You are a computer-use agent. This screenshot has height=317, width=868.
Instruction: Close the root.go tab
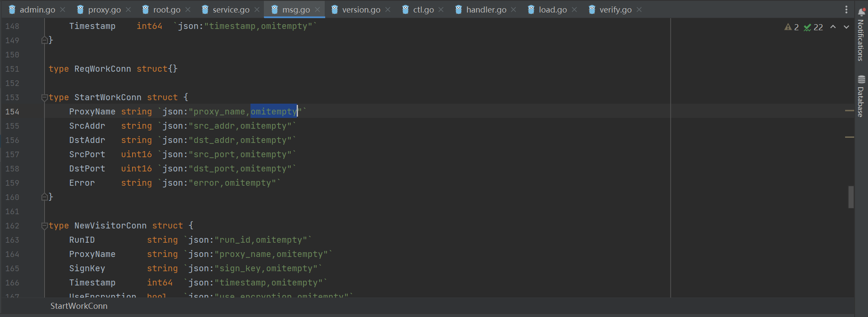click(x=188, y=10)
